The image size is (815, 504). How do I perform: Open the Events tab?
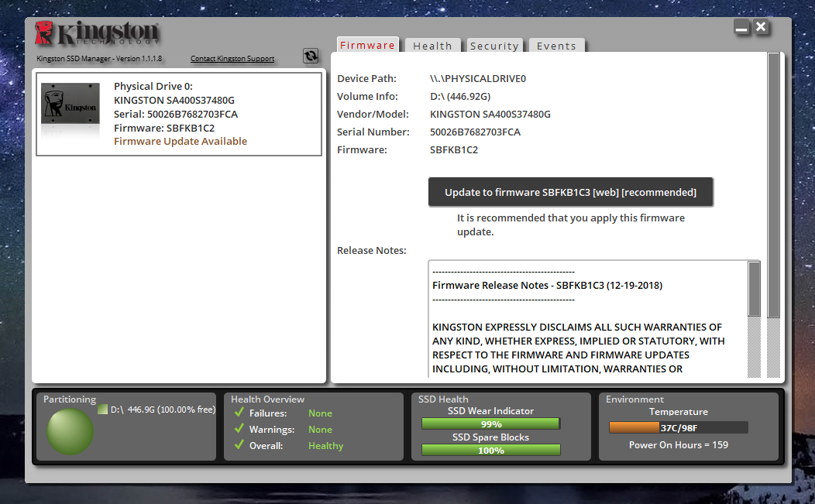coord(557,46)
